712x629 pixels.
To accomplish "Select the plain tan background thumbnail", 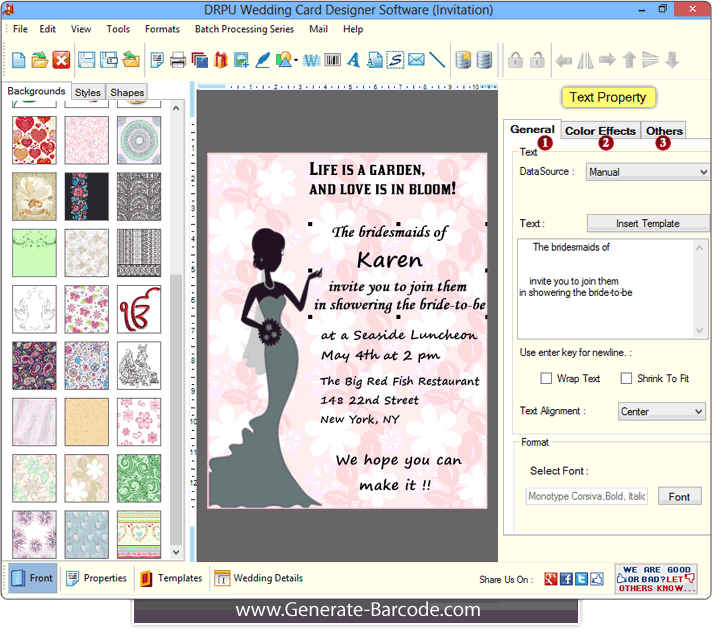I will pyautogui.click(x=87, y=422).
